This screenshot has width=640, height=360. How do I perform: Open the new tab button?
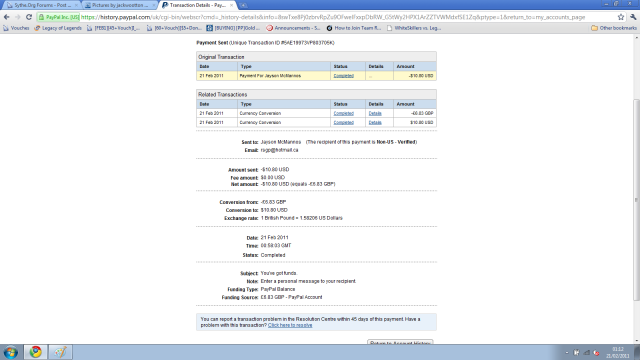pos(243,5)
